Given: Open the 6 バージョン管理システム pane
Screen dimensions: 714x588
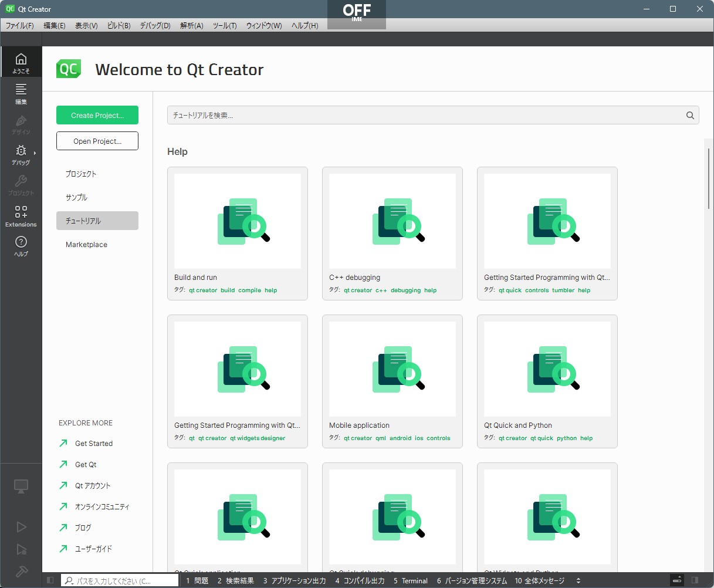Looking at the screenshot, I should coord(472,581).
